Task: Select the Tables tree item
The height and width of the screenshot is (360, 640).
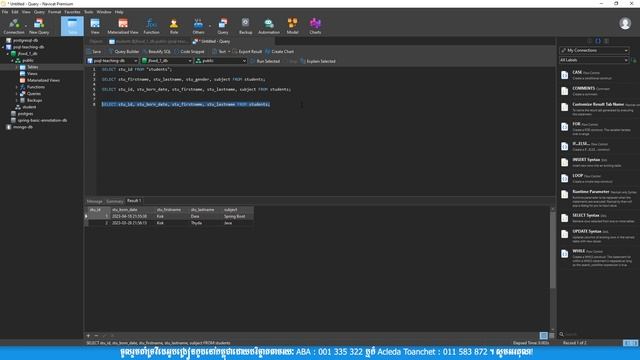Action: pos(33,67)
